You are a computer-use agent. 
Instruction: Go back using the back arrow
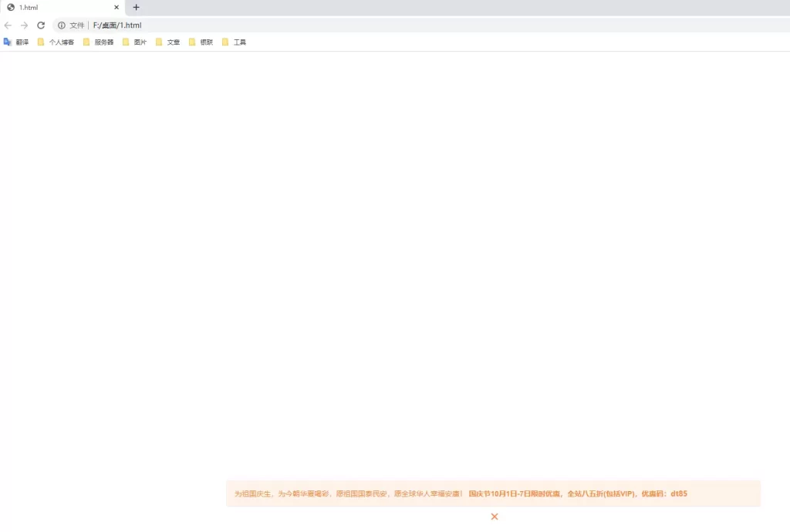coord(8,25)
